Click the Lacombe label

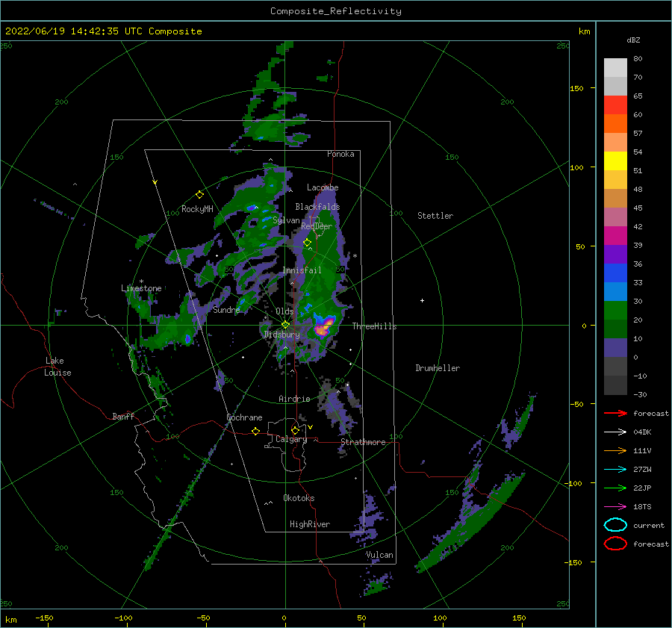click(323, 187)
